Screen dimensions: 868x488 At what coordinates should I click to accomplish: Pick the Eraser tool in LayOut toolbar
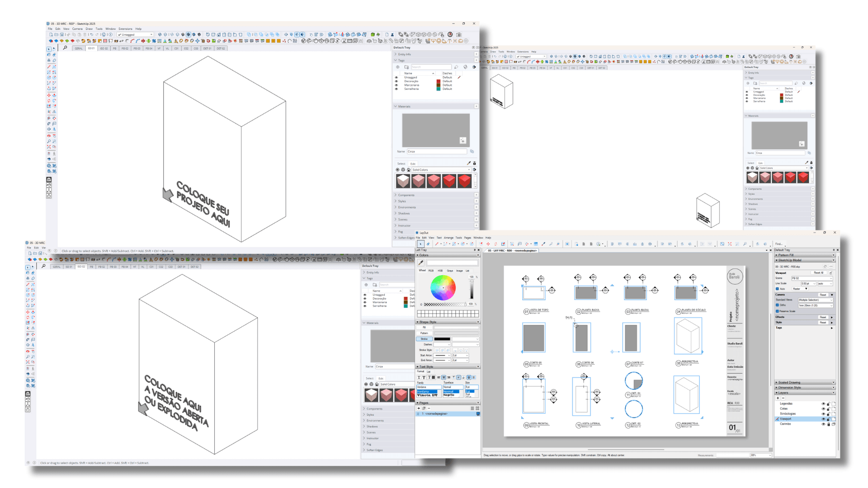click(x=428, y=244)
